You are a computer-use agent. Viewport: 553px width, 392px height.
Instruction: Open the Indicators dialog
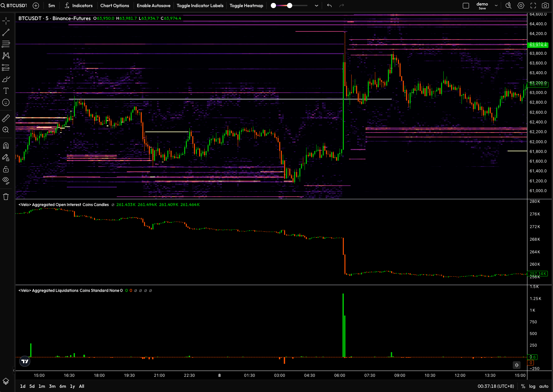click(x=78, y=6)
